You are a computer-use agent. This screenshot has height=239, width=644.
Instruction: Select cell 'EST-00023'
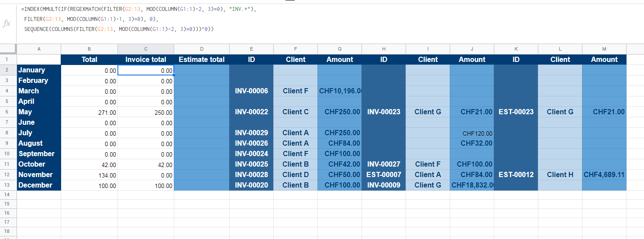[x=516, y=112]
